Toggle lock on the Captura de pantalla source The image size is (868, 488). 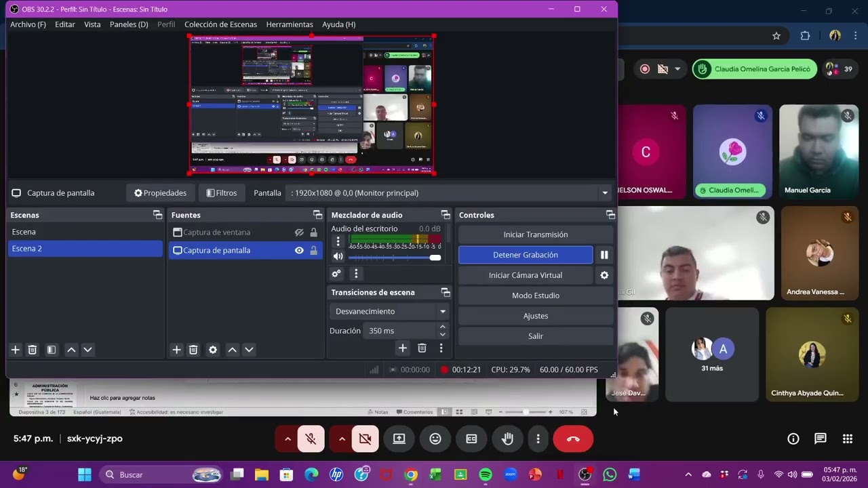313,250
